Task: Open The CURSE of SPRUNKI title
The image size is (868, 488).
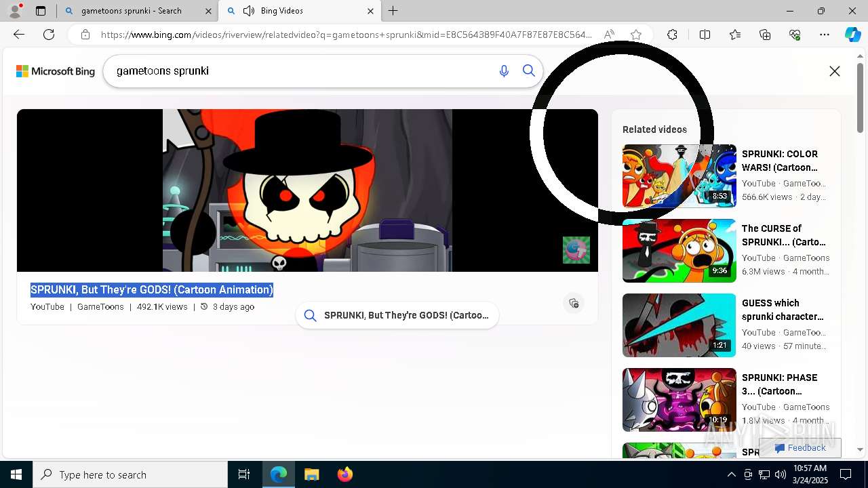Action: pos(784,235)
